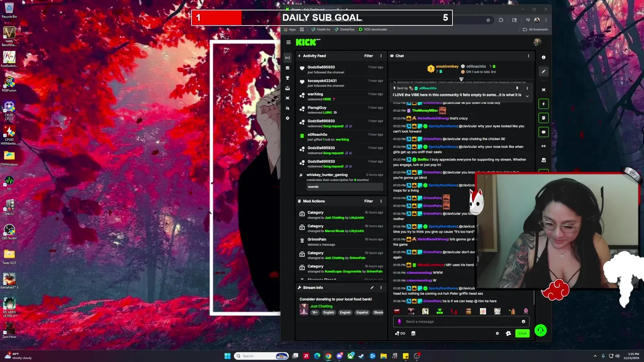Open the Kick hamburger menu
The width and height of the screenshot is (644, 362).
point(288,42)
